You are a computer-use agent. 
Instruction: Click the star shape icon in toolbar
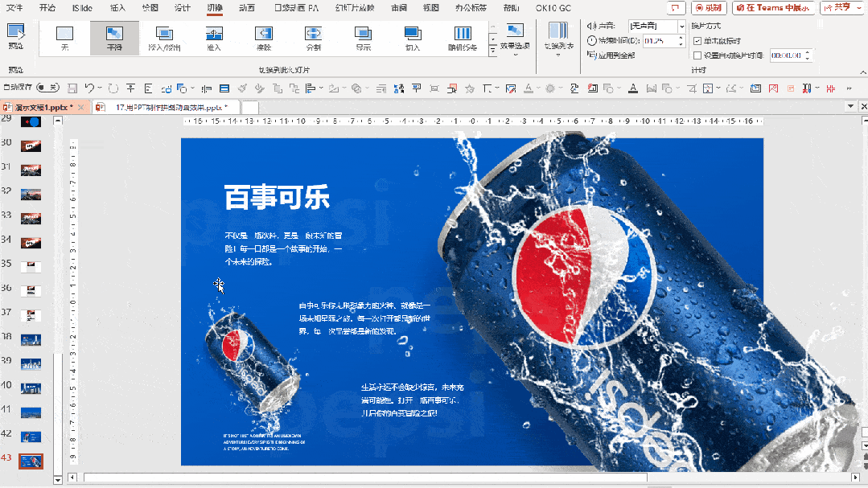point(470,88)
